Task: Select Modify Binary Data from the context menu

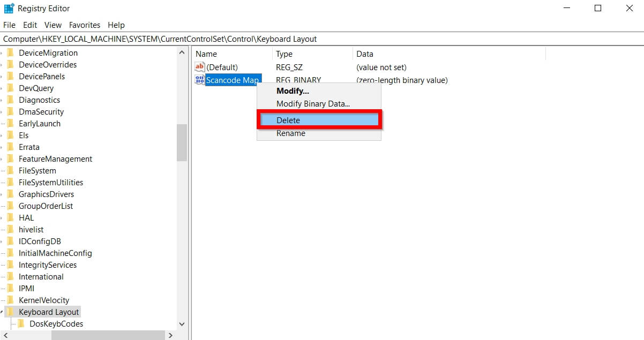Action: (x=313, y=103)
